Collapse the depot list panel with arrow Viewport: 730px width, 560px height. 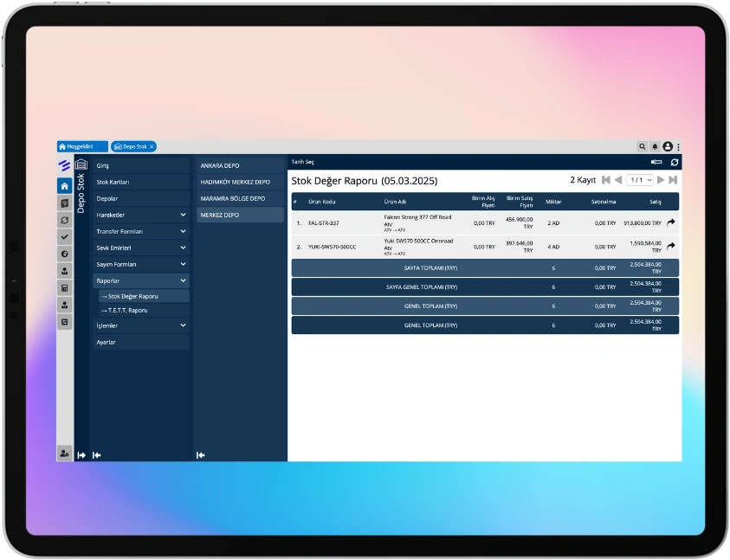(x=201, y=454)
